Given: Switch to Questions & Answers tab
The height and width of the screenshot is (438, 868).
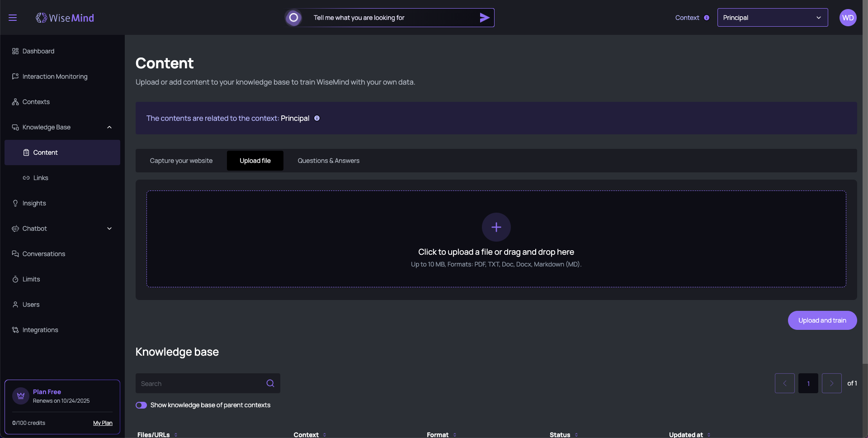Looking at the screenshot, I should [328, 161].
